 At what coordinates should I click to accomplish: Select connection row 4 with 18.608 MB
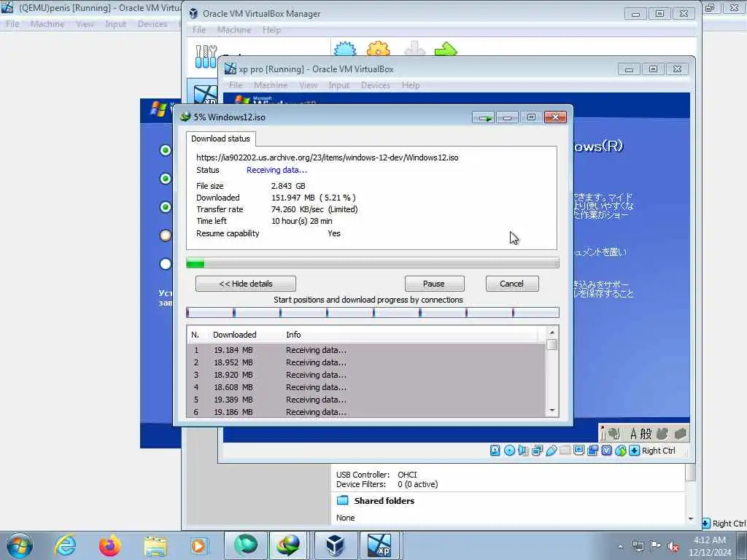[x=366, y=387]
